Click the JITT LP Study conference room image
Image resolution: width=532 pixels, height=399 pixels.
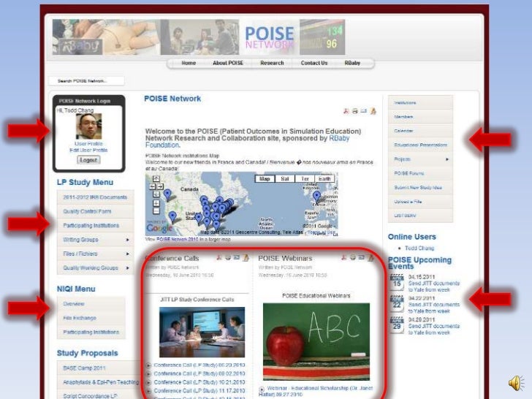(x=202, y=332)
